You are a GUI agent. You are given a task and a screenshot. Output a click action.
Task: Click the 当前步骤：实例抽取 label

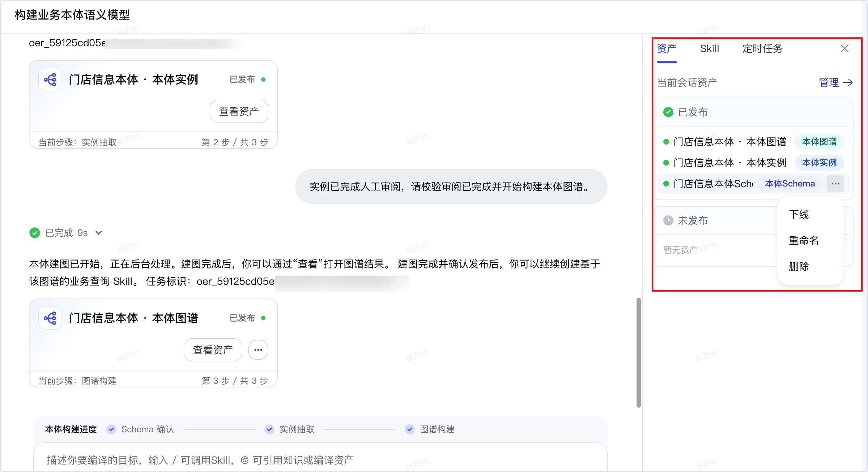pyautogui.click(x=77, y=142)
